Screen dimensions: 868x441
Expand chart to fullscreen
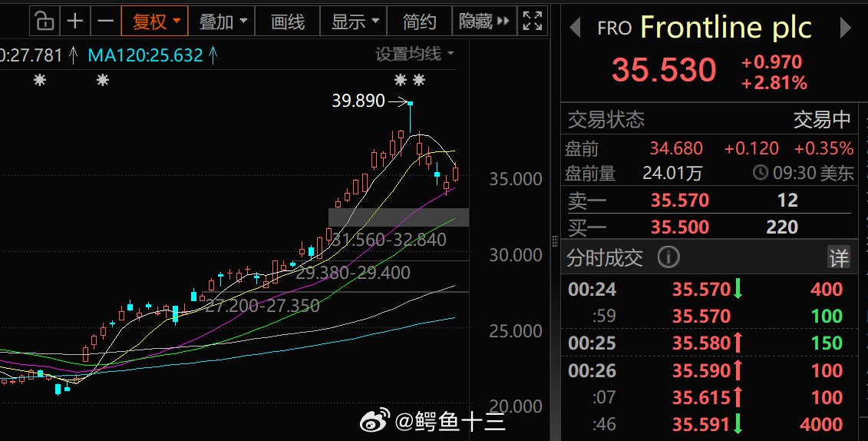click(533, 22)
